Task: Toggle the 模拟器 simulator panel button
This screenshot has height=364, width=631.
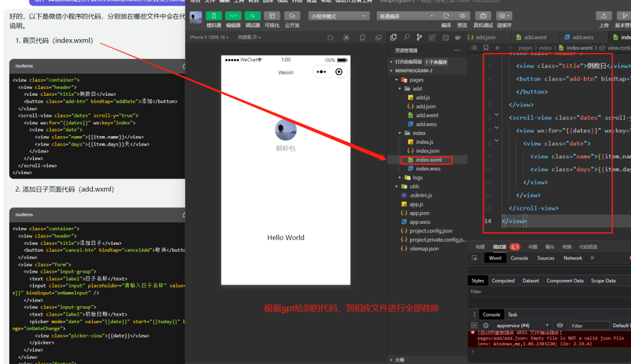Action: tap(214, 16)
